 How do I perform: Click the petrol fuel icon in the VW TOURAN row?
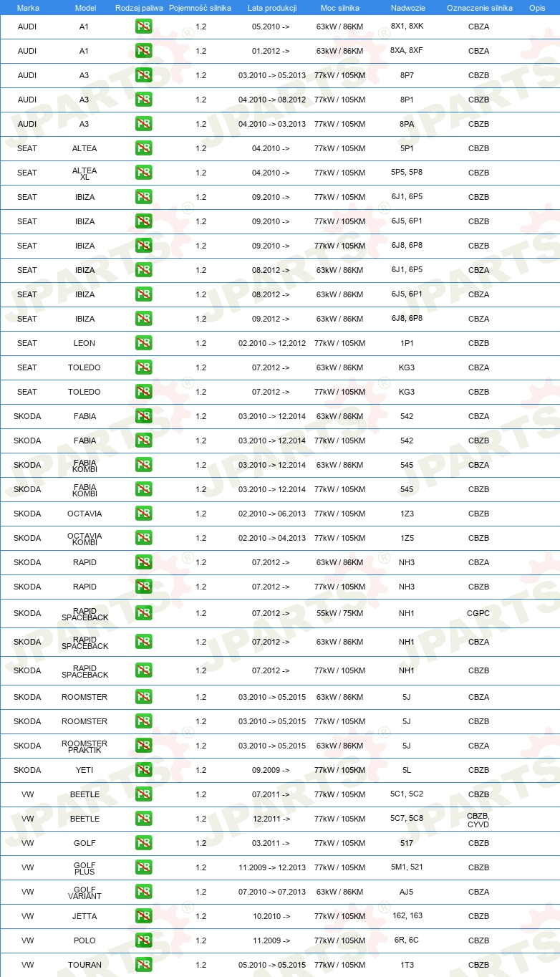coord(143,964)
